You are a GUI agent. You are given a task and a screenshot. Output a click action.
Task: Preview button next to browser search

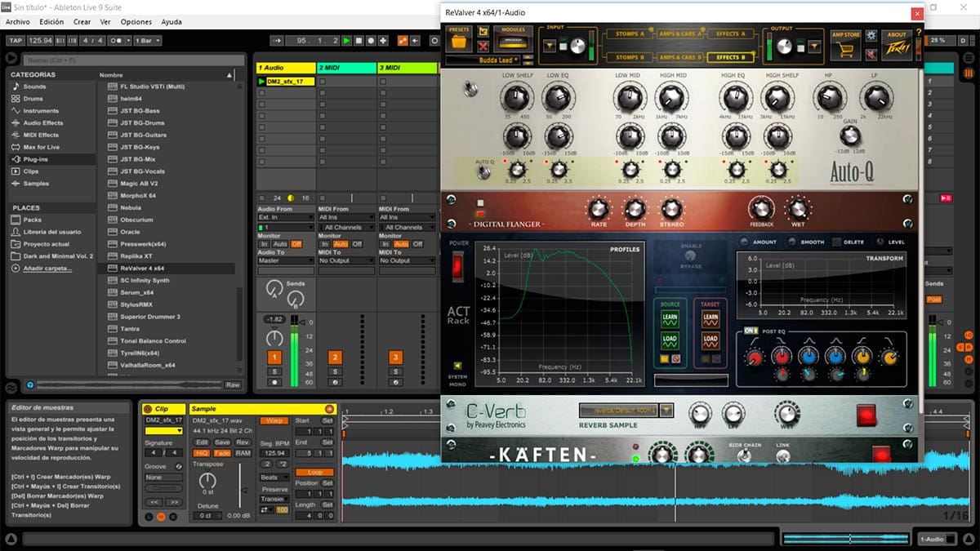[x=11, y=59]
